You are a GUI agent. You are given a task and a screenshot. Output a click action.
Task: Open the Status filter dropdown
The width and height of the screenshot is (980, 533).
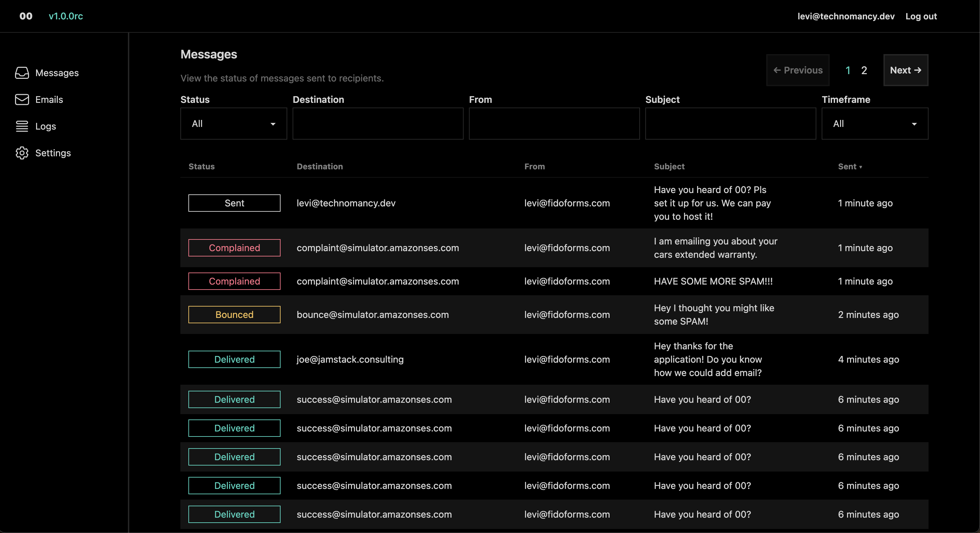(233, 124)
